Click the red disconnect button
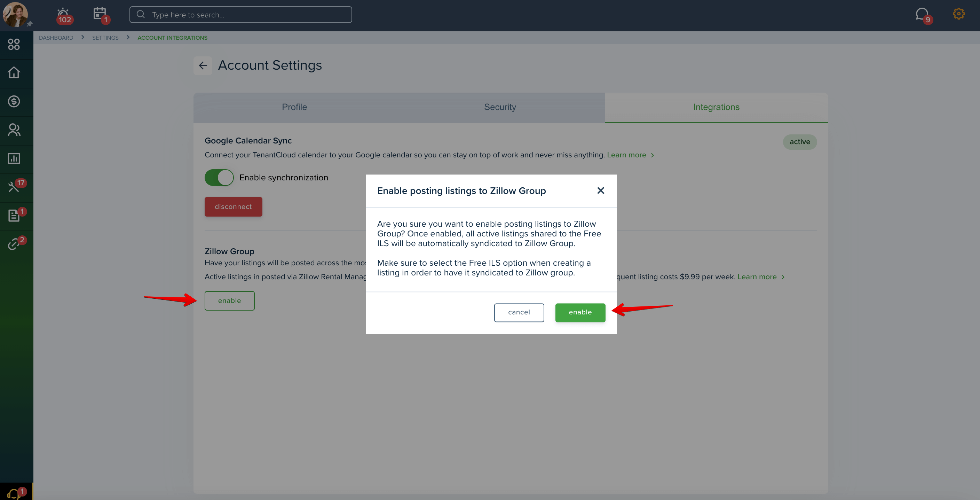 coord(233,206)
